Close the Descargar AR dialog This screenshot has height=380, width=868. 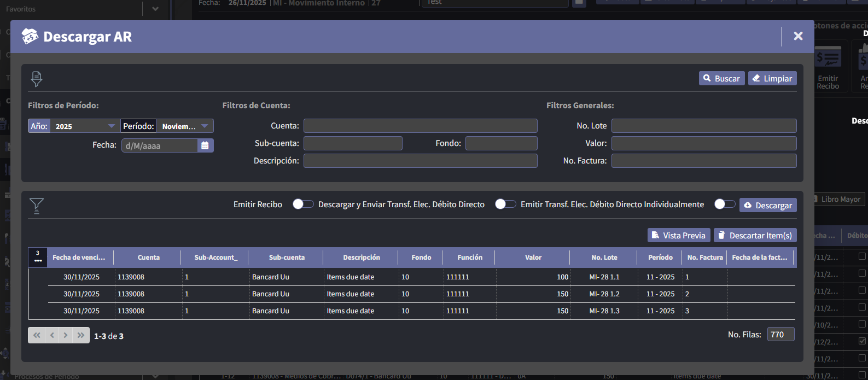[x=798, y=36]
